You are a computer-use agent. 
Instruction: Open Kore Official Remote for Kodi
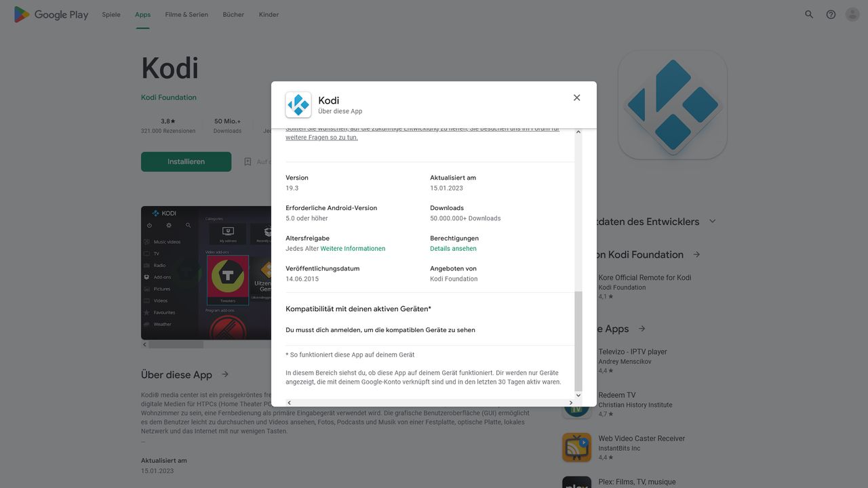point(645,277)
